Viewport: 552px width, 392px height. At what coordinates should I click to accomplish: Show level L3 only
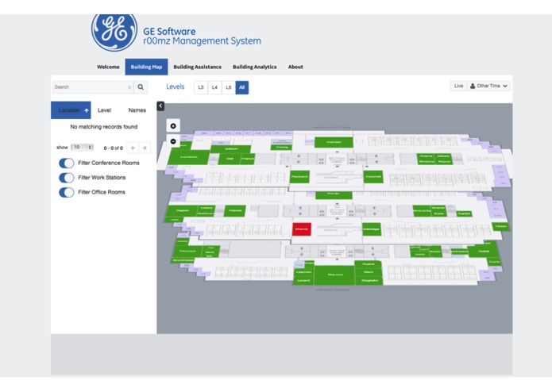tap(201, 87)
